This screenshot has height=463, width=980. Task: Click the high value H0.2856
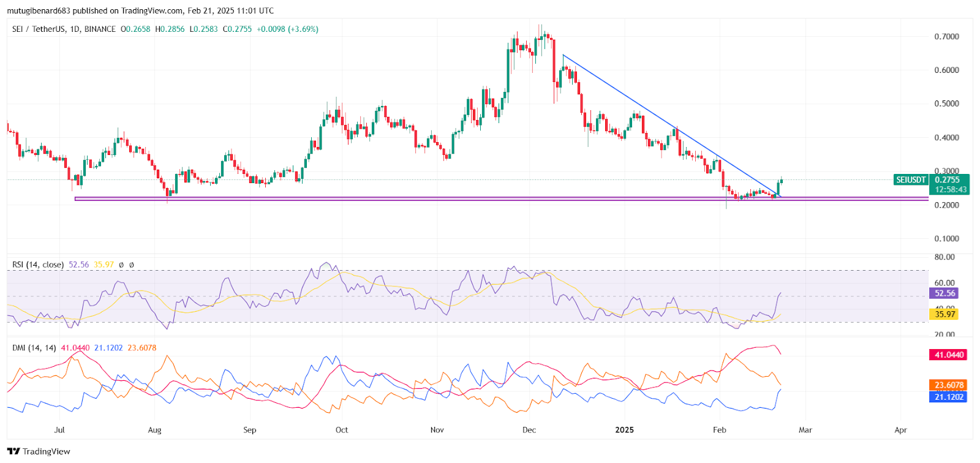[x=170, y=29]
